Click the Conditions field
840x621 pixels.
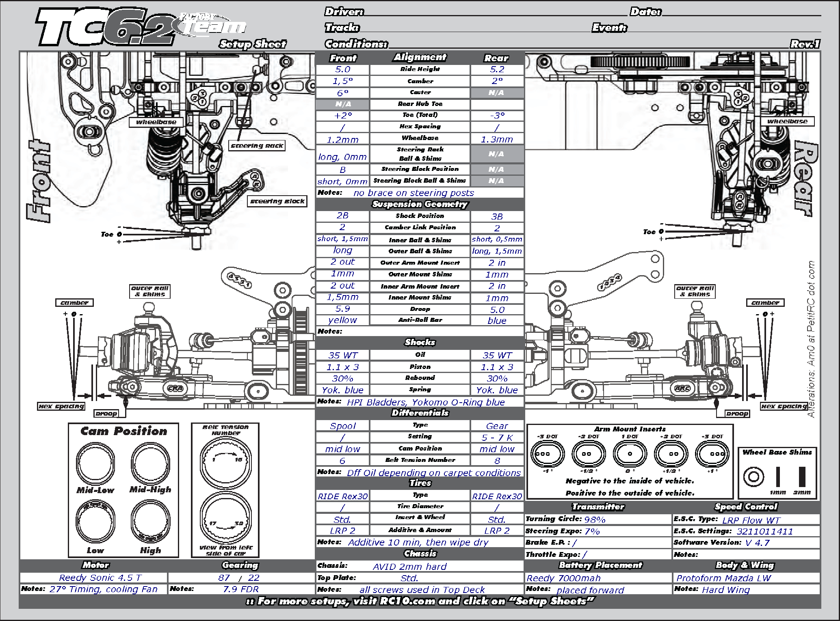588,43
